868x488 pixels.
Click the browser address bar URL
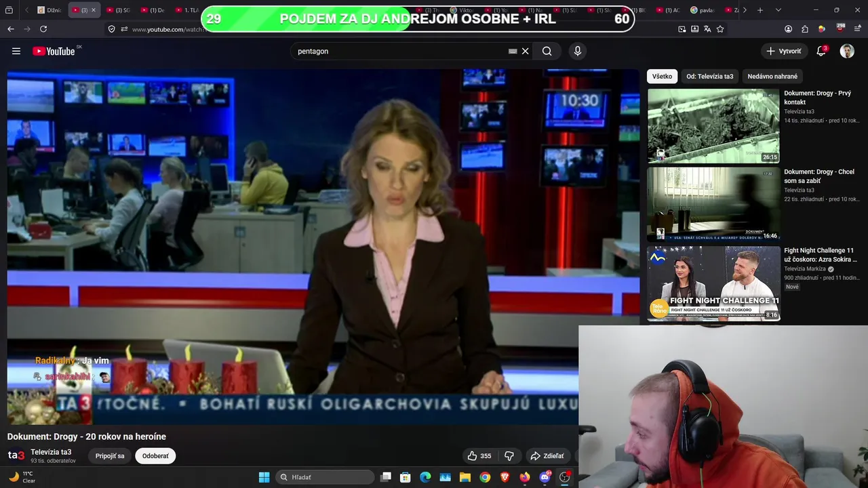point(168,29)
